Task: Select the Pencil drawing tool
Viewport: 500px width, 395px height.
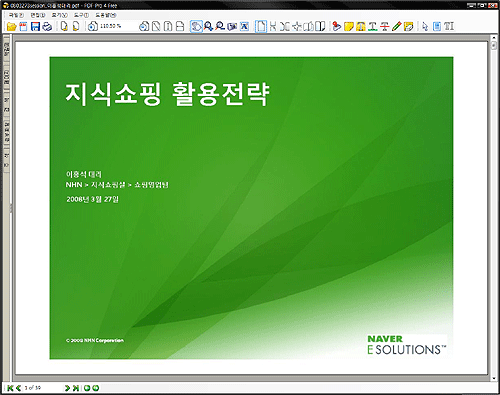Action: click(396, 26)
